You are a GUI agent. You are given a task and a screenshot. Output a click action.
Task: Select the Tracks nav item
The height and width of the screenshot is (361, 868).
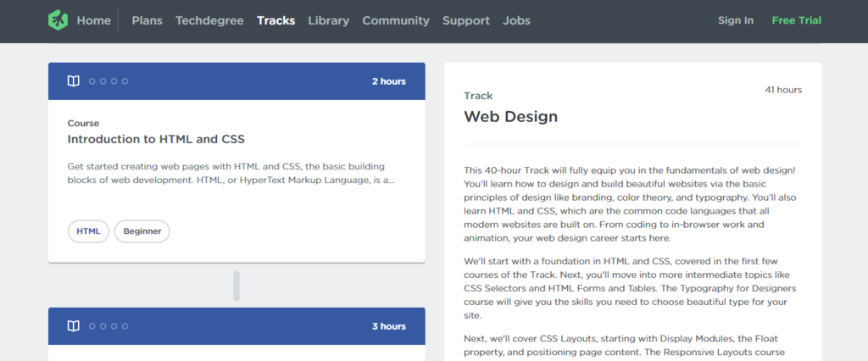276,20
